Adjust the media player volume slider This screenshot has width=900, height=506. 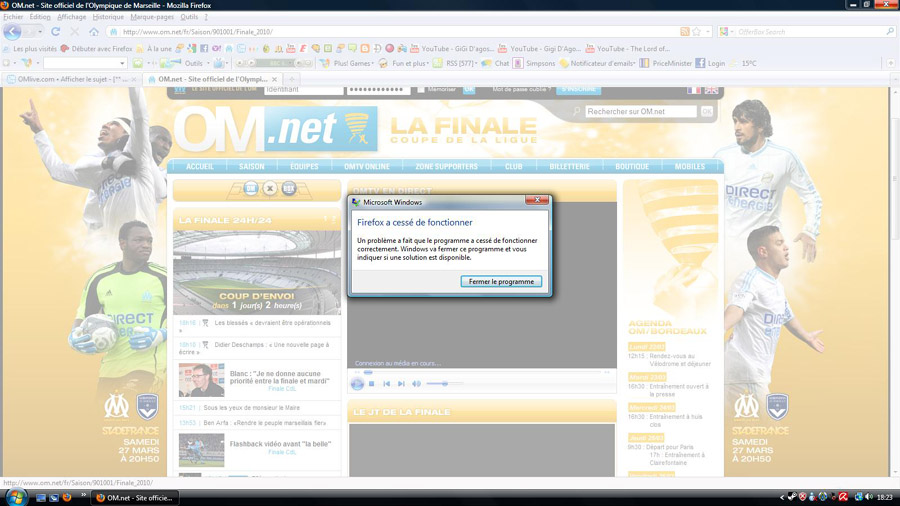pos(445,384)
